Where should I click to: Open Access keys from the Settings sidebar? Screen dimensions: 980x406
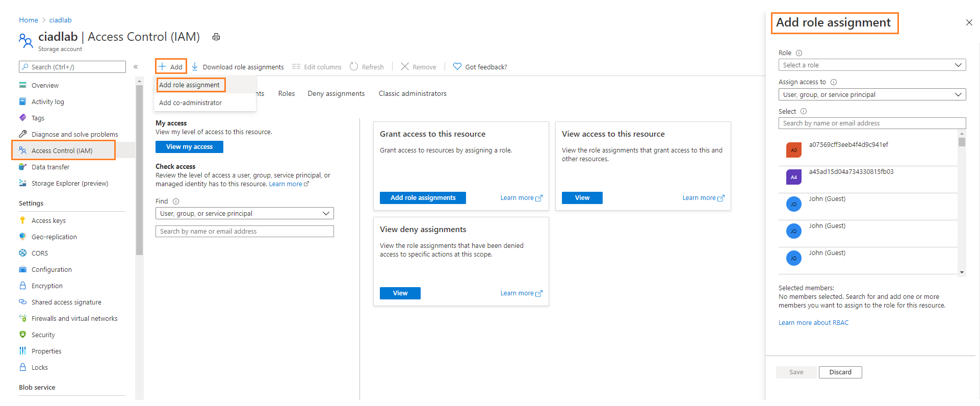click(x=48, y=221)
